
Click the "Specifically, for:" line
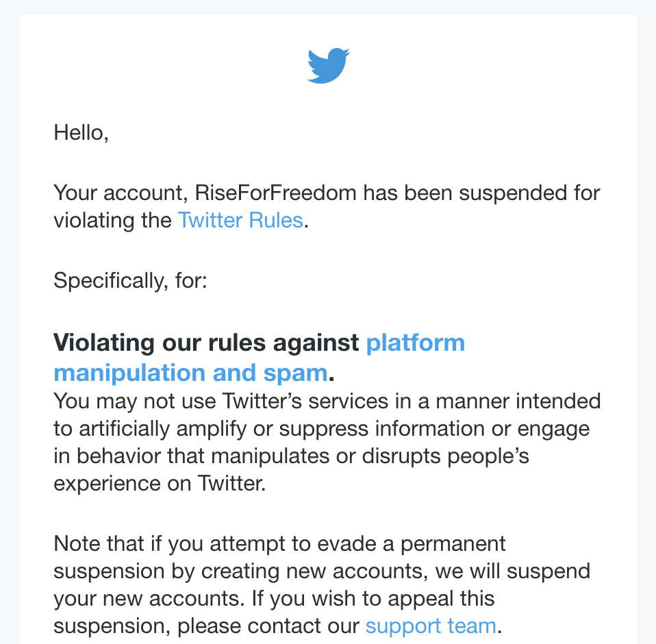(x=129, y=281)
